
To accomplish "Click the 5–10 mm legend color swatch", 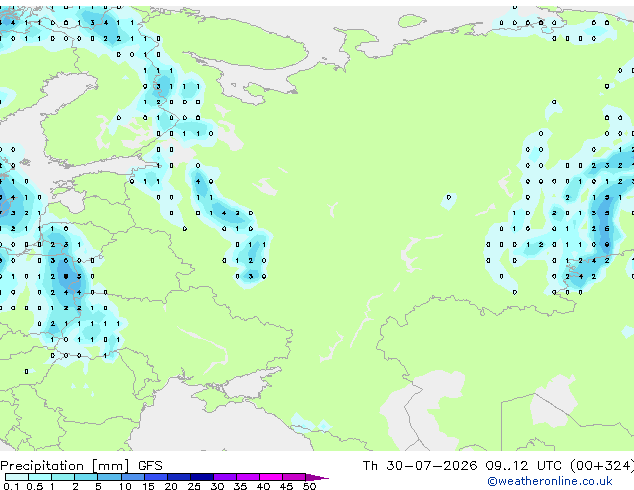I will pyautogui.click(x=109, y=477).
